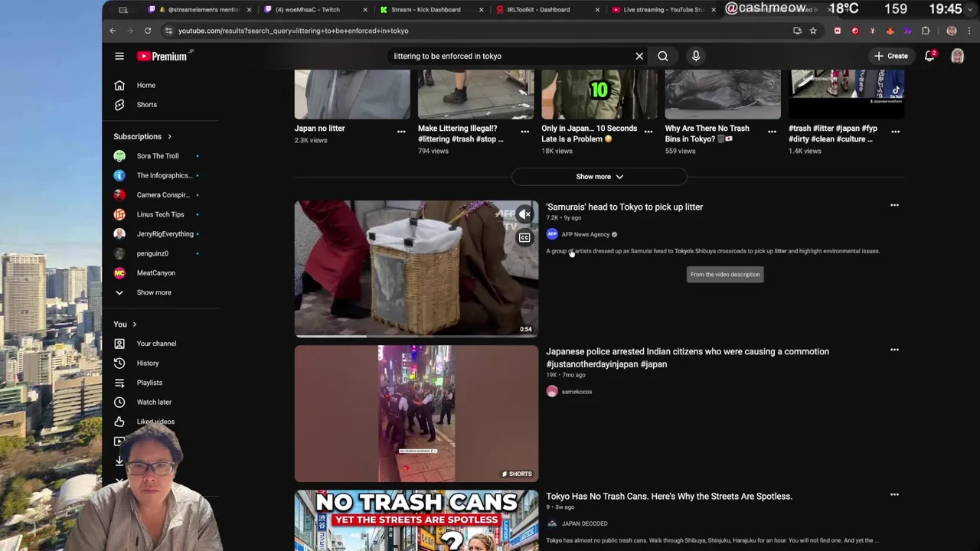Open JAPAN DECODED channel

584,523
